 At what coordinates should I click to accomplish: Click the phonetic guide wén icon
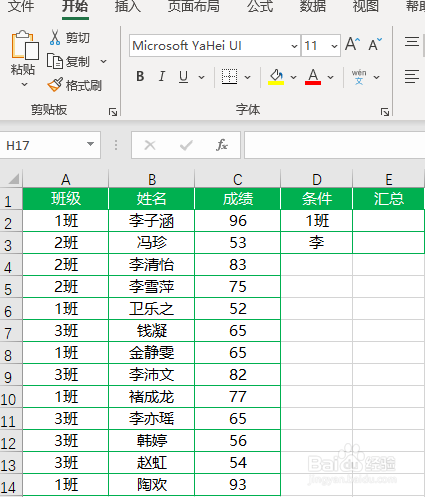coord(359,77)
